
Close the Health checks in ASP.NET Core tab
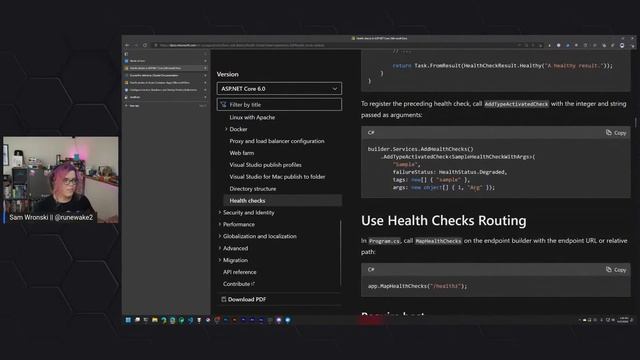coord(205,68)
